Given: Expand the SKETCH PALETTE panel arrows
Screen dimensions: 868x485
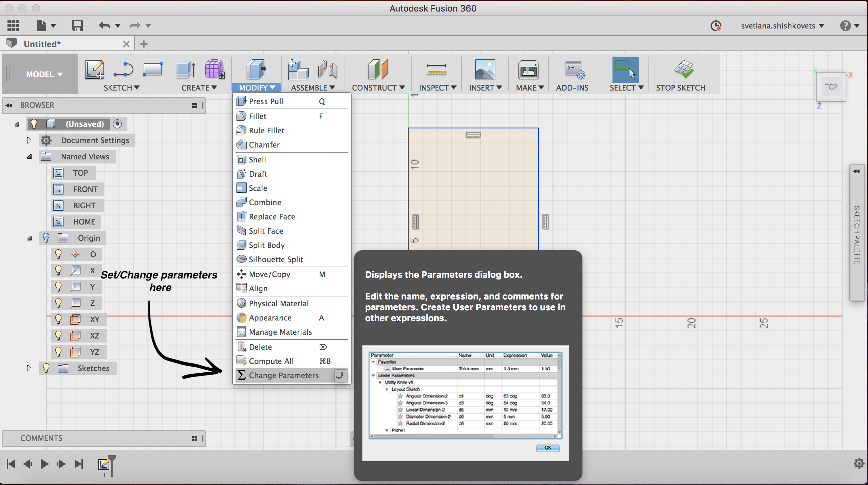Looking at the screenshot, I should [856, 171].
